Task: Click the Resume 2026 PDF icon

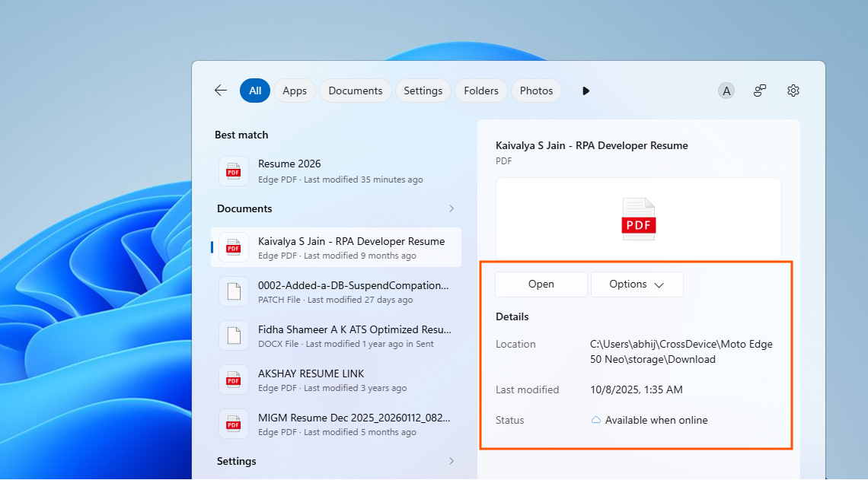Action: pyautogui.click(x=234, y=171)
